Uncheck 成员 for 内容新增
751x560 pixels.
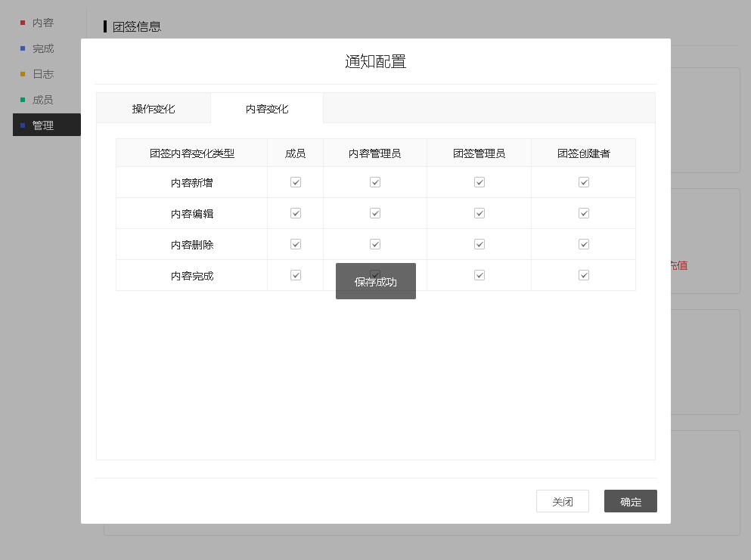click(x=296, y=182)
